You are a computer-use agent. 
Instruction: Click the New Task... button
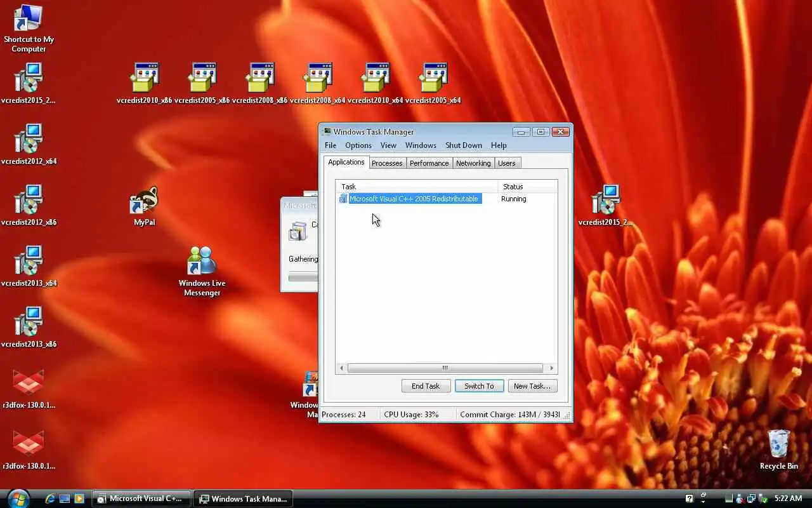pyautogui.click(x=532, y=386)
